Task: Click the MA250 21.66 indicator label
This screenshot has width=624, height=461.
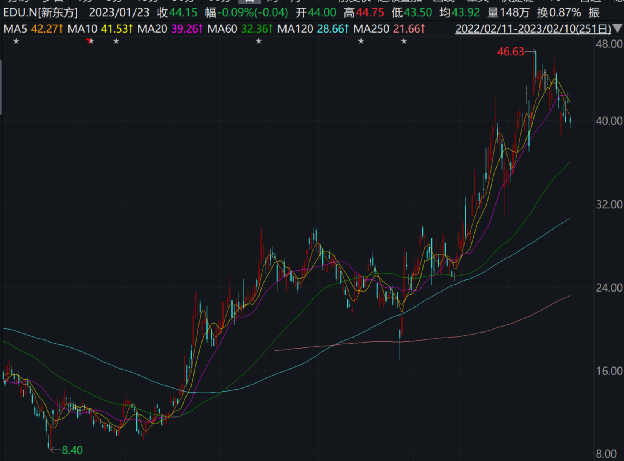Action: click(389, 29)
